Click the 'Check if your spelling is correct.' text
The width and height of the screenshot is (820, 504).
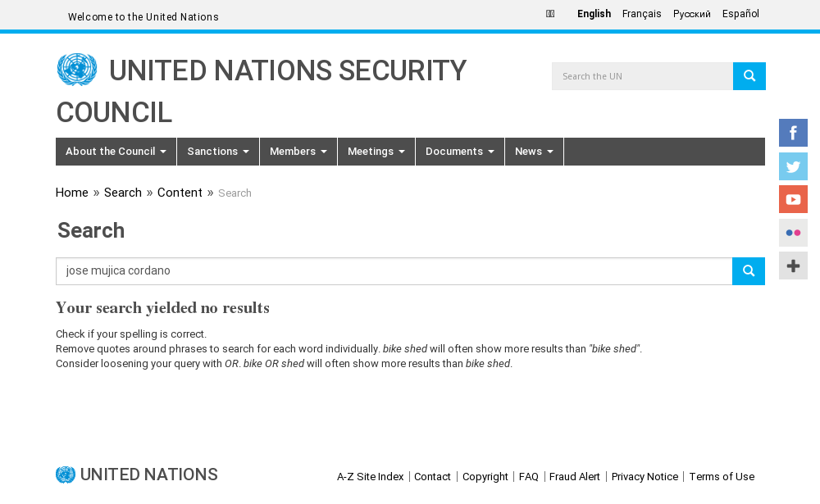tap(131, 334)
